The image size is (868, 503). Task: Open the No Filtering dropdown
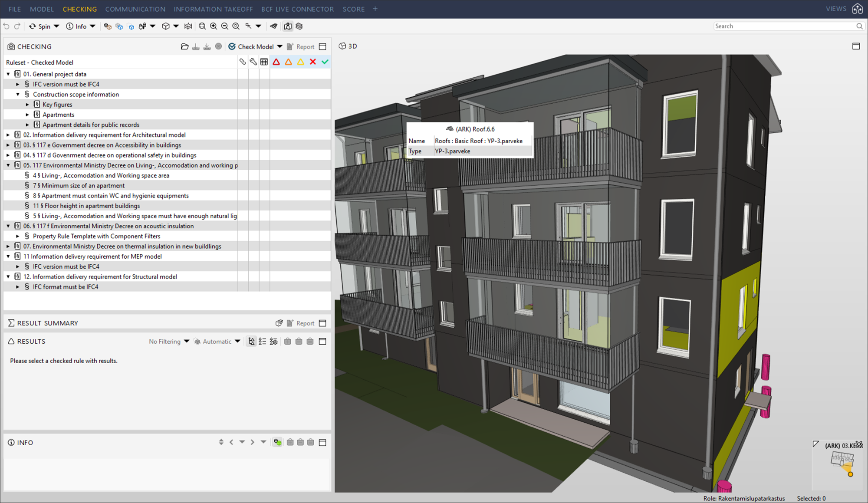(169, 342)
